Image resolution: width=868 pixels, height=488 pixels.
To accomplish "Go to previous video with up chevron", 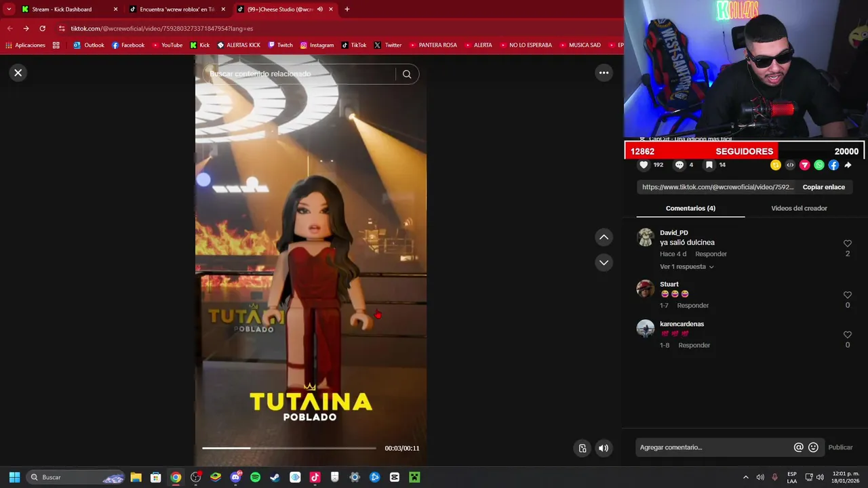I will [604, 237].
